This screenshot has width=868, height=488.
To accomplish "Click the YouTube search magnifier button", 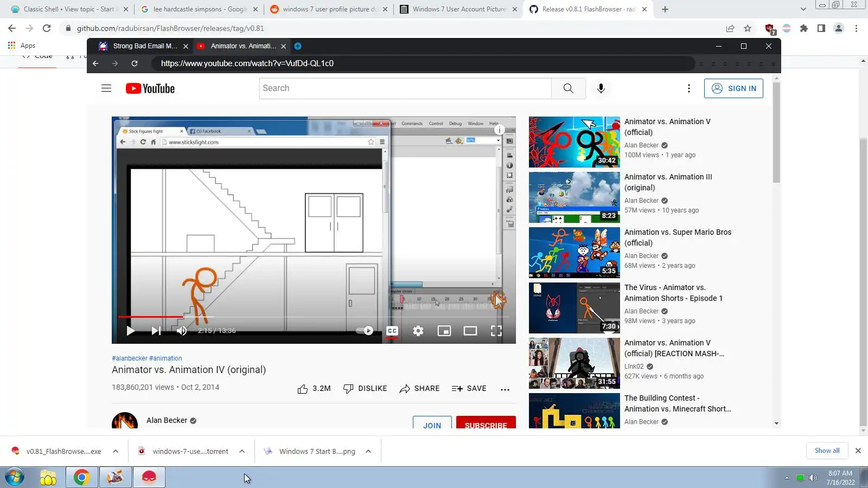I will tap(568, 88).
